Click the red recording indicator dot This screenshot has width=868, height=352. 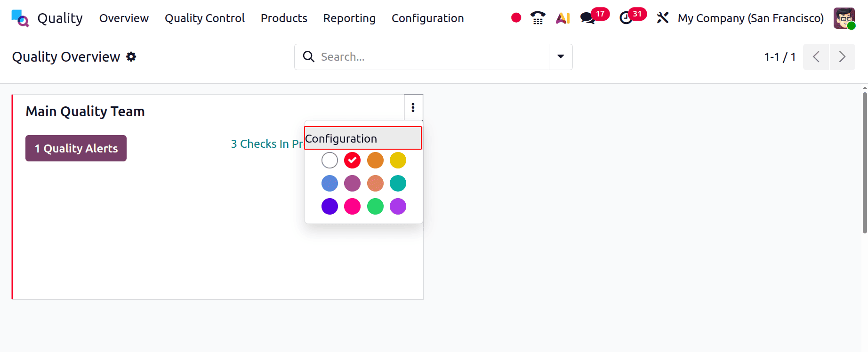tap(516, 18)
